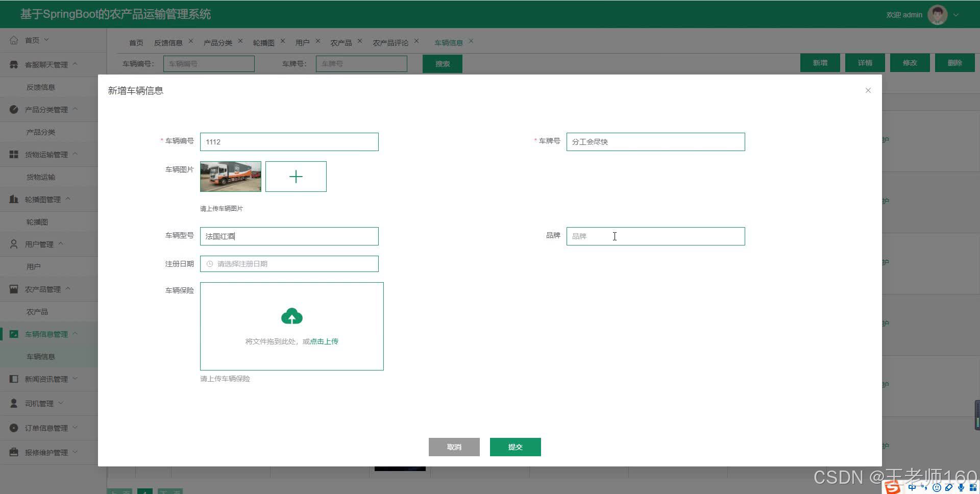Close the 产品分类 tab

[240, 41]
